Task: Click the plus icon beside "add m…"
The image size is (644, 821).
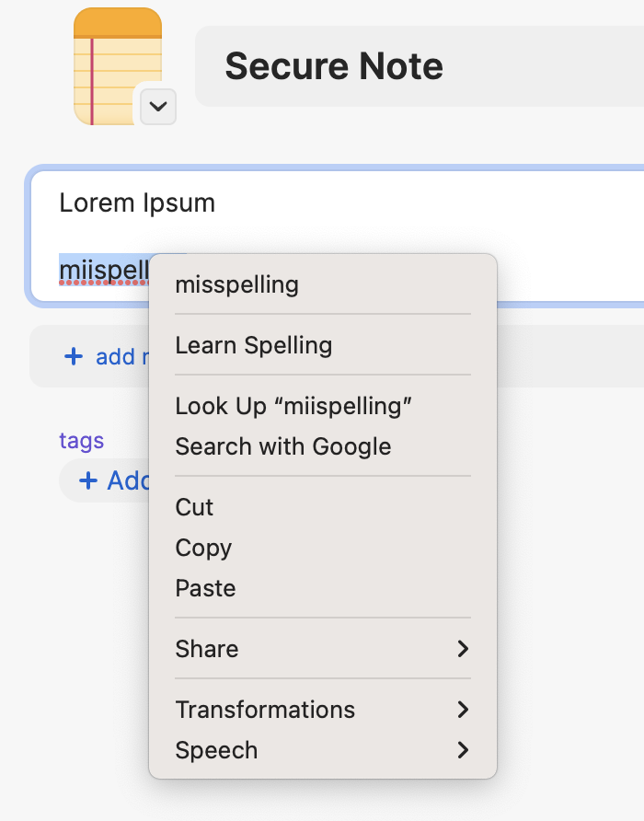Action: [x=74, y=356]
